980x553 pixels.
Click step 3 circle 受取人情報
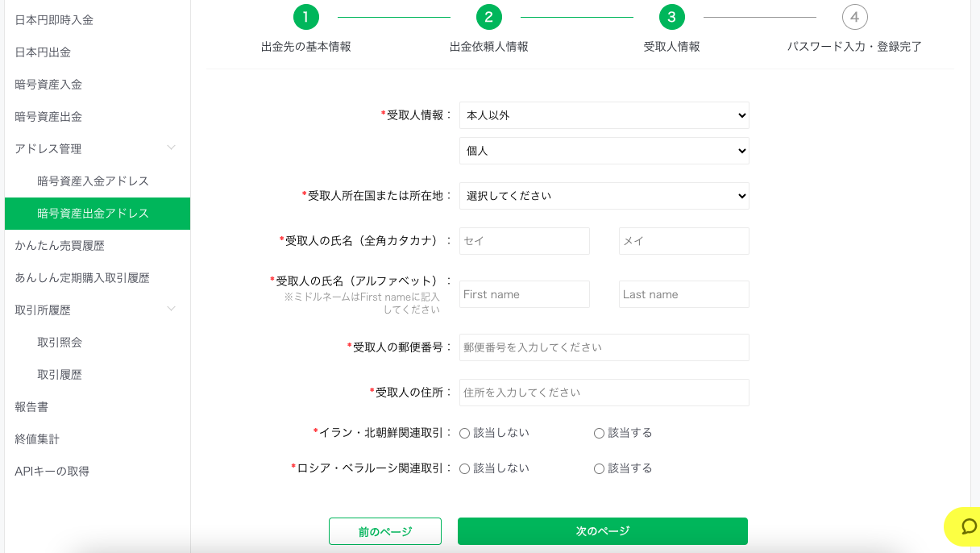point(672,17)
